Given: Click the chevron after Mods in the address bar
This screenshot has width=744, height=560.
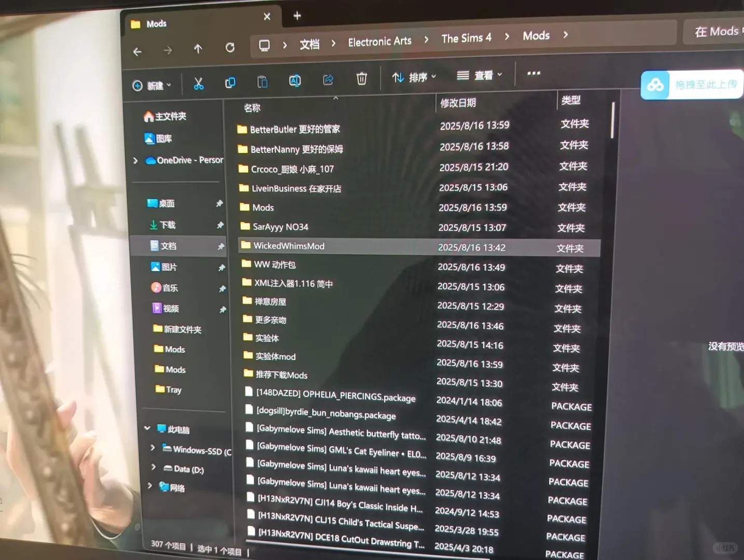Looking at the screenshot, I should click(x=566, y=35).
